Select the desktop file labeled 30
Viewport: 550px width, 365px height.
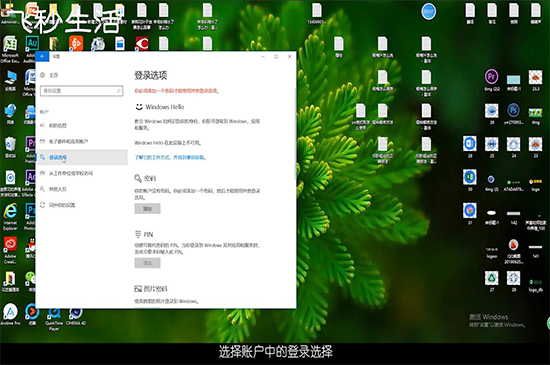pos(470,180)
